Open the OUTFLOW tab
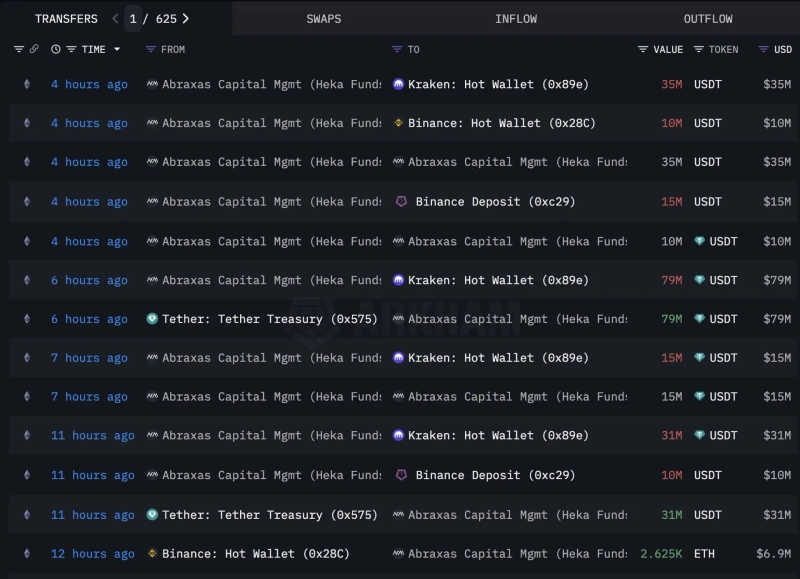800x579 pixels. click(708, 19)
